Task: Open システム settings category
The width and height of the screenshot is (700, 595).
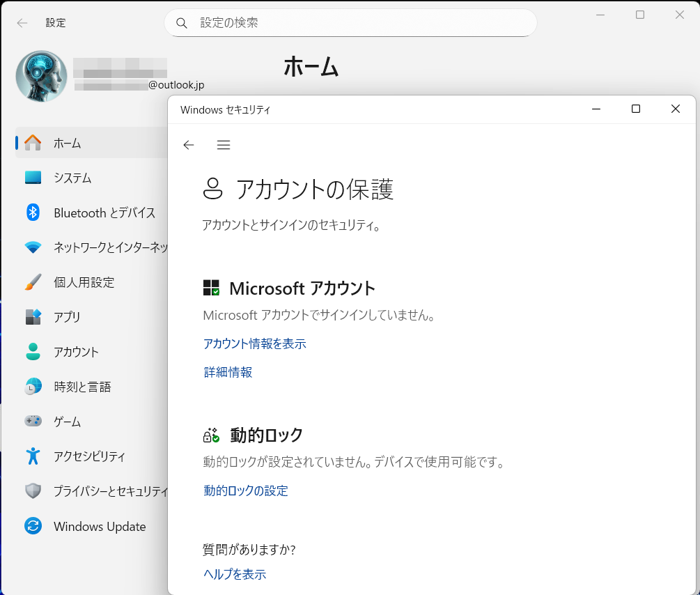Action: [x=72, y=178]
